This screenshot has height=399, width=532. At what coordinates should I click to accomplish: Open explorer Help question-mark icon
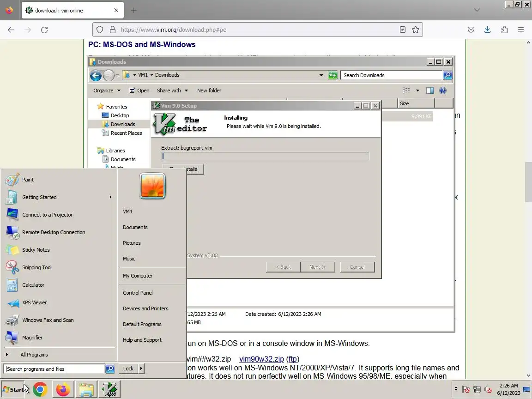pos(443,91)
